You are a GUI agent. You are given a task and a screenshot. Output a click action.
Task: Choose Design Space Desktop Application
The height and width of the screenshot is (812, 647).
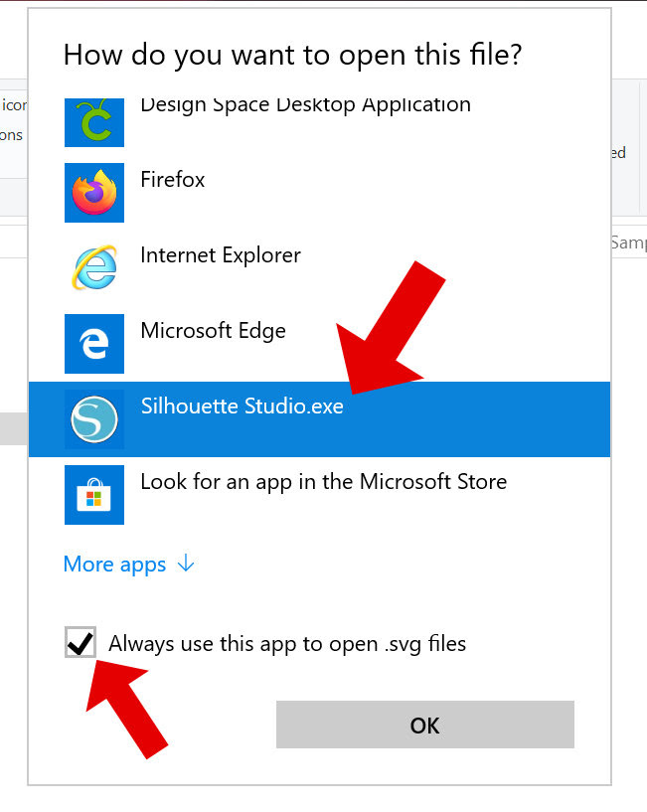click(x=298, y=104)
